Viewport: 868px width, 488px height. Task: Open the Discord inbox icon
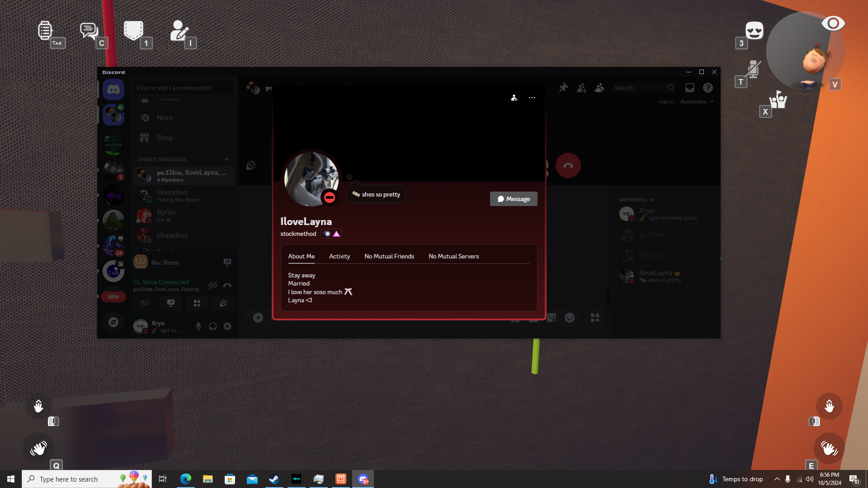click(x=690, y=88)
